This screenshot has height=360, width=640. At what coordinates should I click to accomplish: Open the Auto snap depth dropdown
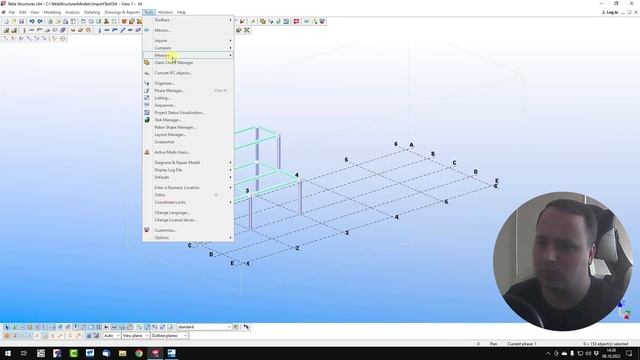tap(111, 336)
